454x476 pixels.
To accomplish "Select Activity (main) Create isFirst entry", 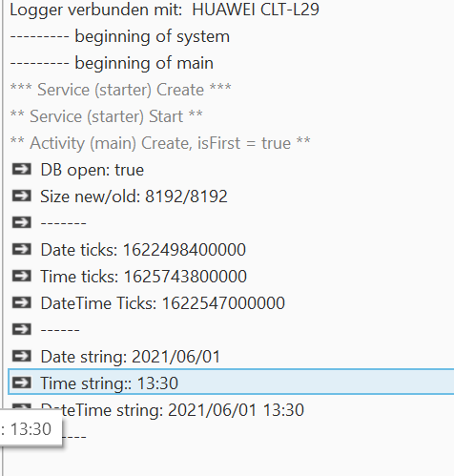I will pyautogui.click(x=160, y=143).
